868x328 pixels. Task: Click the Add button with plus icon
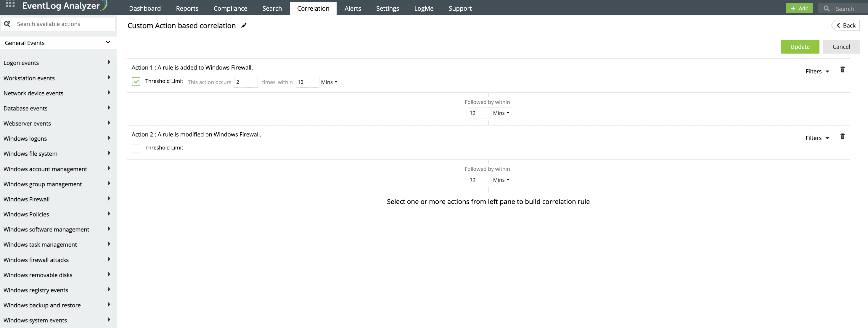pyautogui.click(x=800, y=8)
